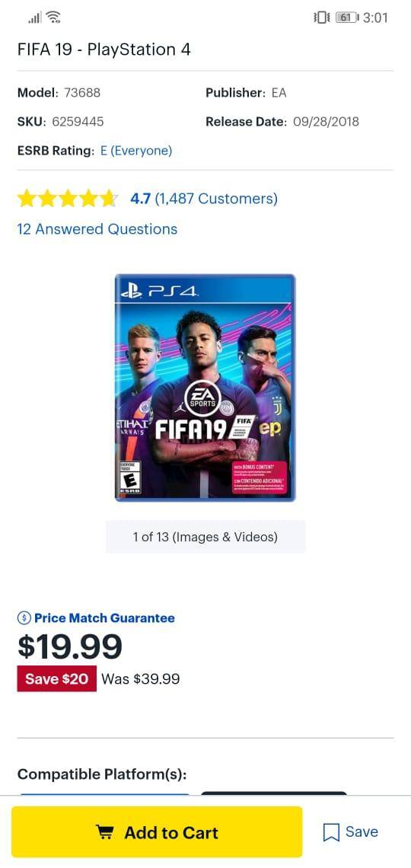Tap the Save bookmark icon

[x=331, y=832]
